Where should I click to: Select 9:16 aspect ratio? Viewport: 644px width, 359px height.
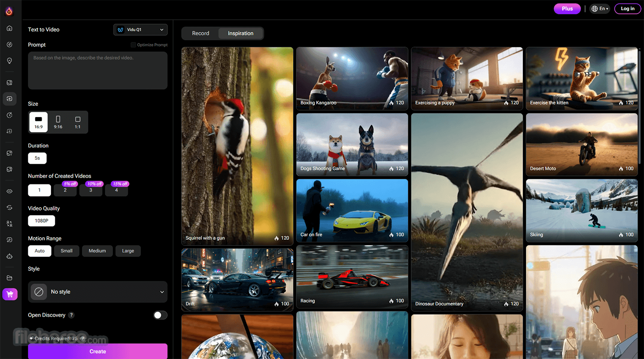[58, 122]
